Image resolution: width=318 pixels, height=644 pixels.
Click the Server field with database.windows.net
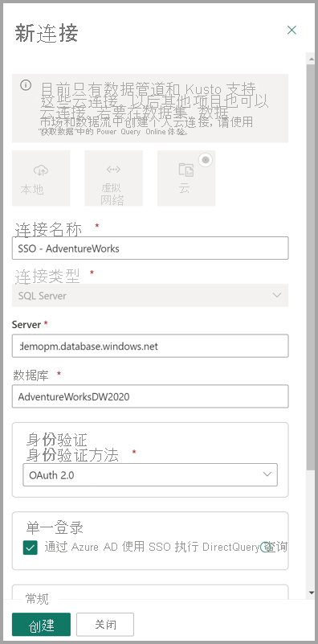(150, 346)
